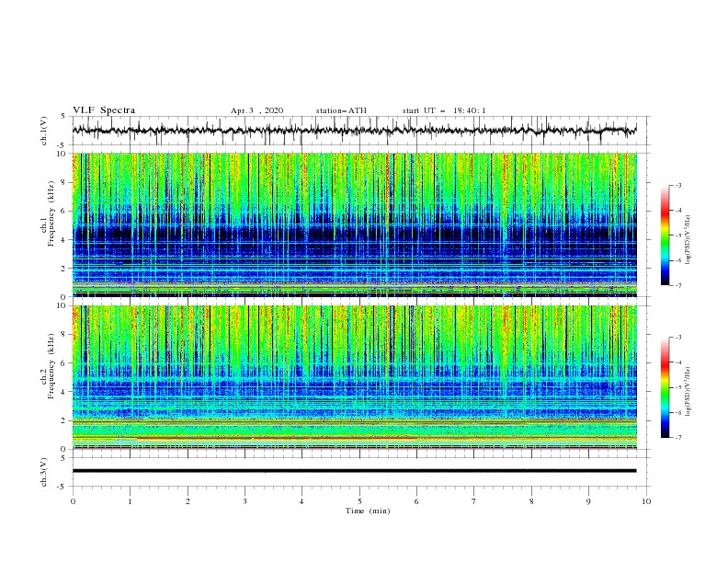Select the ch.2 colorbar "log(PSD)(V²/Hz)" label
Image resolution: width=728 pixels, height=563 pixels.
click(688, 392)
